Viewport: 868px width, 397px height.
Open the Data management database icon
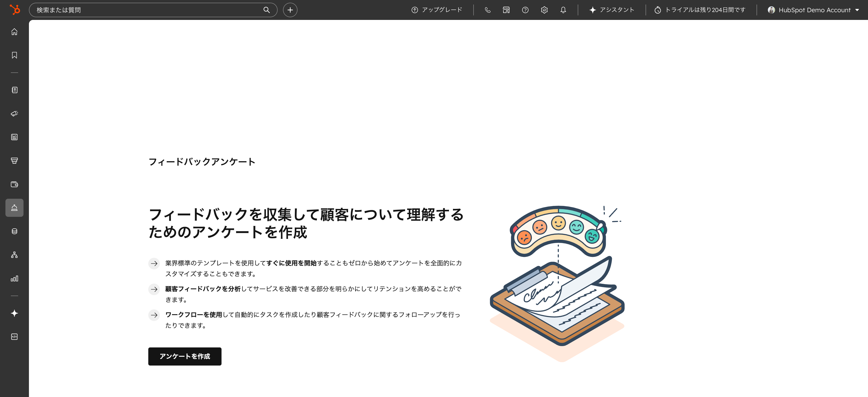(14, 231)
